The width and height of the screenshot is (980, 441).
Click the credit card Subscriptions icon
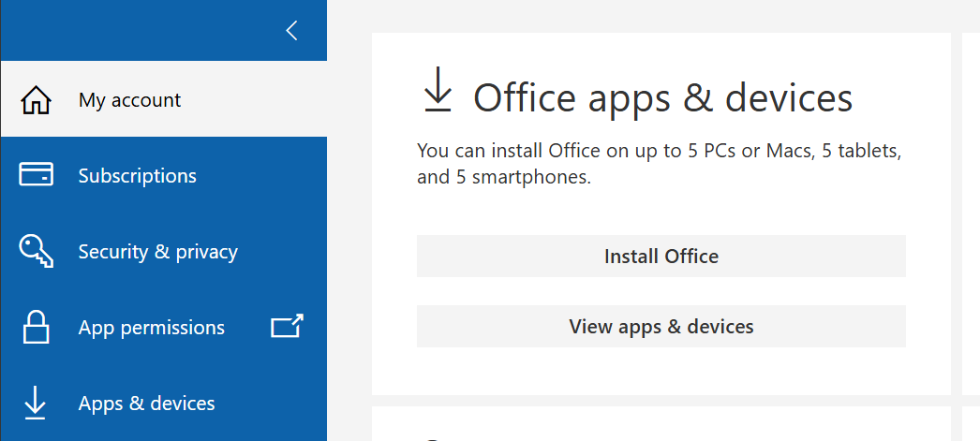(37, 174)
